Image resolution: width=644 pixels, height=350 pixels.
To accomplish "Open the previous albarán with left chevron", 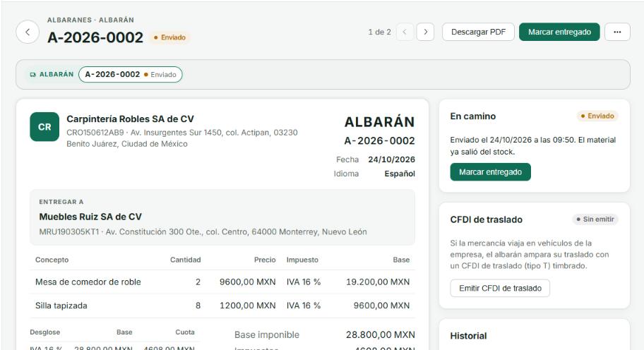I will tap(405, 32).
